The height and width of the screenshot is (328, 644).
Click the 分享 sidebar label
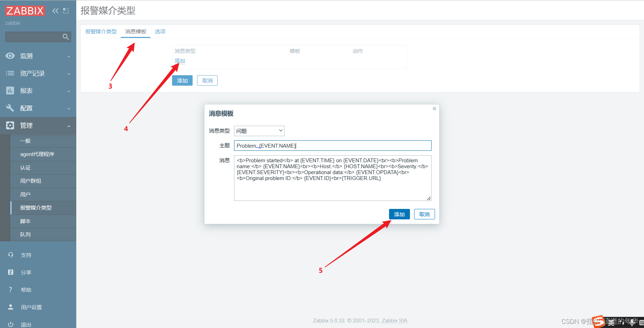(26, 272)
